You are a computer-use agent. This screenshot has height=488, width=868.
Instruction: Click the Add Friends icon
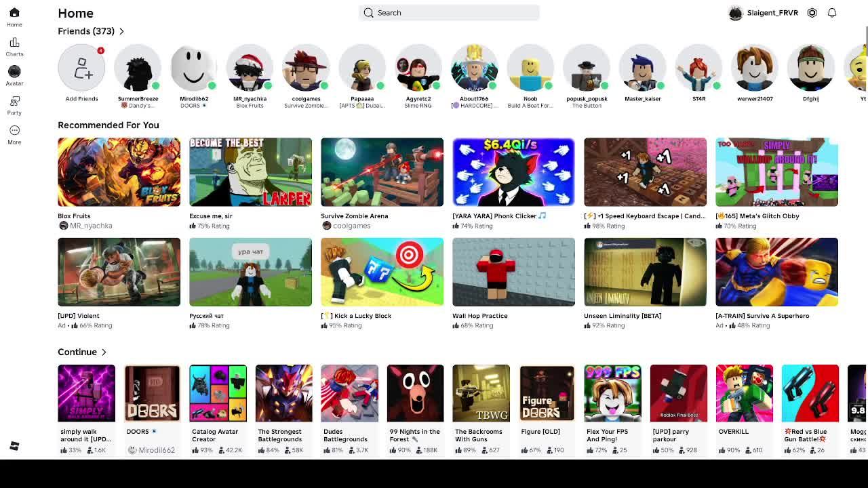pyautogui.click(x=81, y=68)
